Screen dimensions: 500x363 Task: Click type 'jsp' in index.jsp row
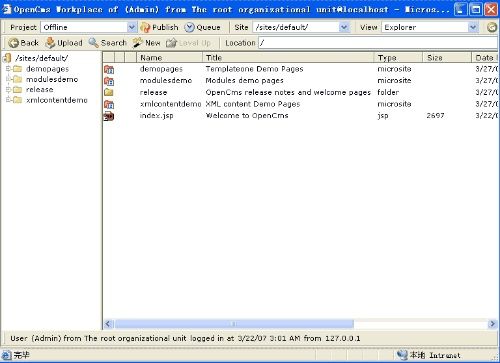coord(383,116)
